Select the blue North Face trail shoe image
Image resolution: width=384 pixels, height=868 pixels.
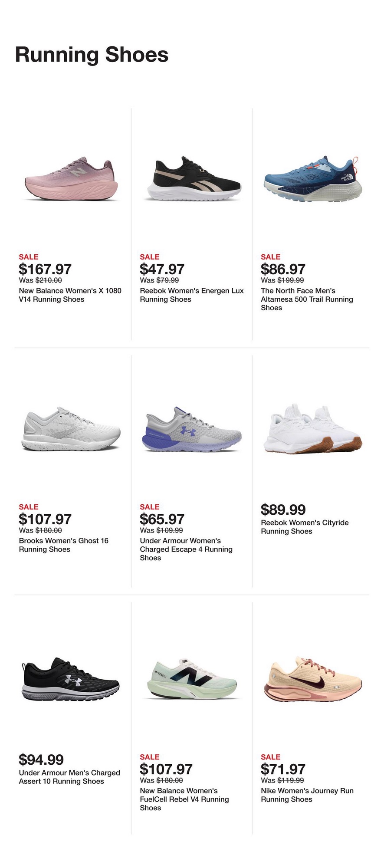tap(313, 179)
